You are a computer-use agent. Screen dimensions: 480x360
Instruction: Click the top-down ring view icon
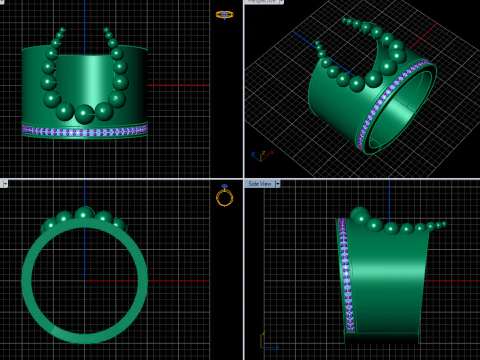[224, 15]
